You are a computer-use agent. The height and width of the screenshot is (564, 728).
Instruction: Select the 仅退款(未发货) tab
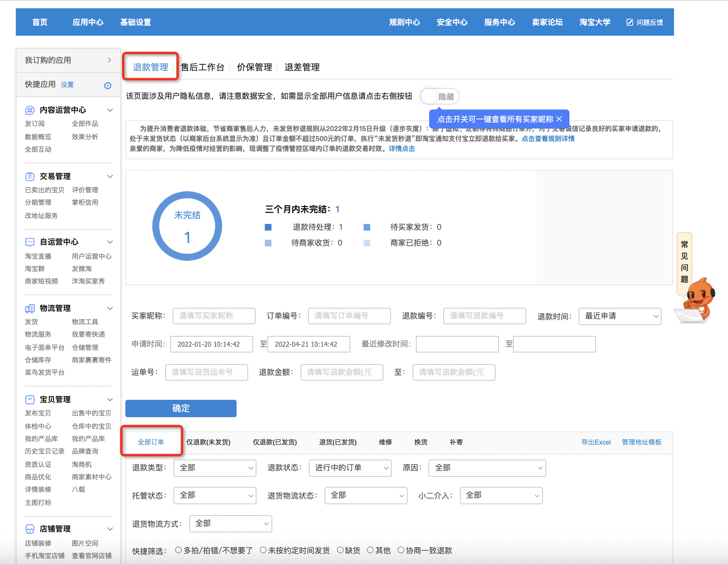pyautogui.click(x=208, y=442)
